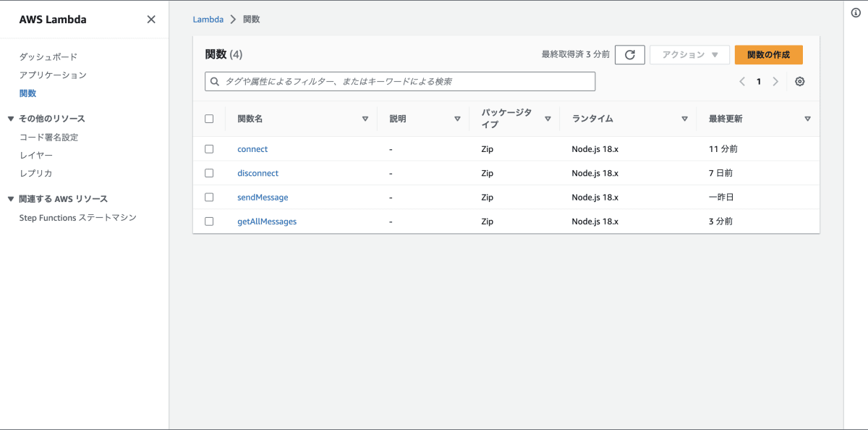This screenshot has height=430, width=868.
Task: Sort by 説明 column arrow
Action: 457,119
